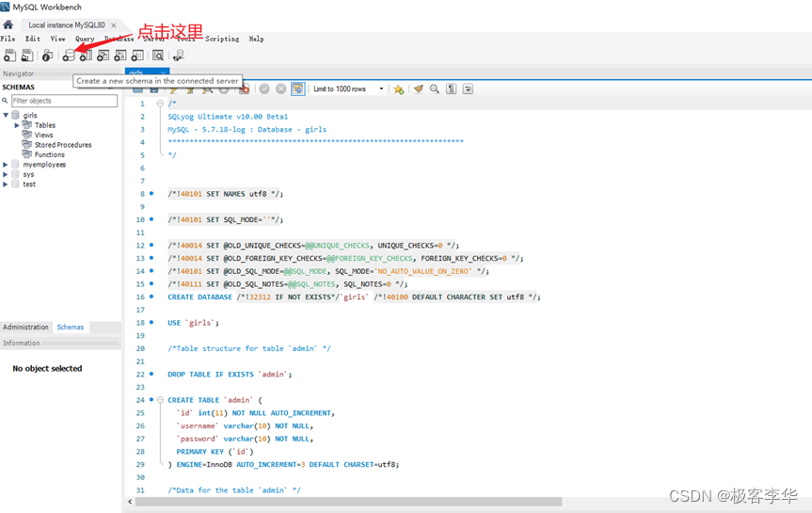The width and height of the screenshot is (812, 513).
Task: Click the statement marker dot on line 16
Action: point(151,297)
